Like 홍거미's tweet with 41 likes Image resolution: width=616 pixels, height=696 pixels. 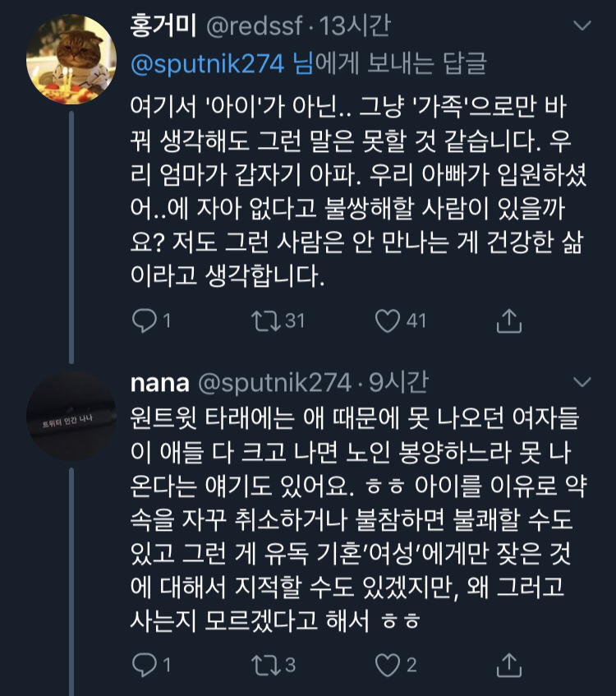(388, 320)
